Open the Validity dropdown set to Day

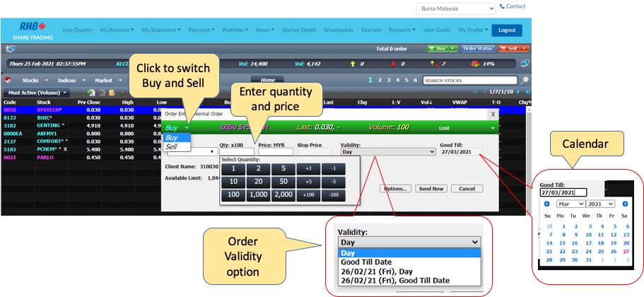(387, 151)
